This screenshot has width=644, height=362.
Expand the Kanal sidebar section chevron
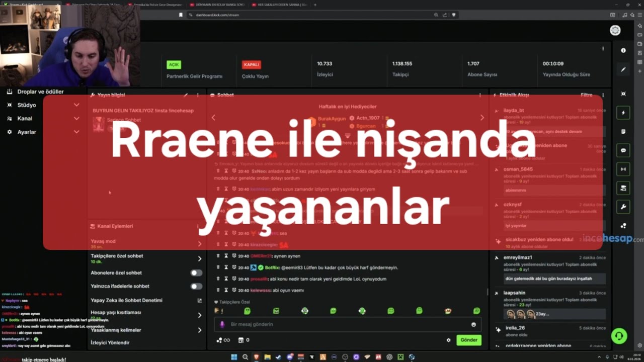pos(76,119)
